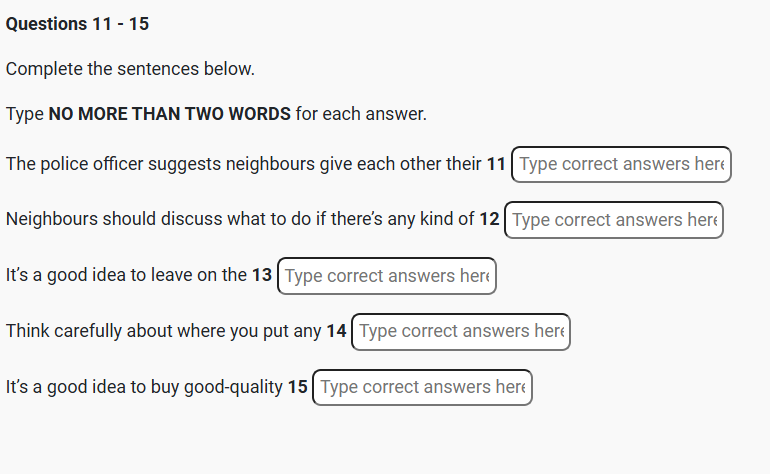Click the 'Questions 11 - 15' heading
The height and width of the screenshot is (474, 770).
77,24
